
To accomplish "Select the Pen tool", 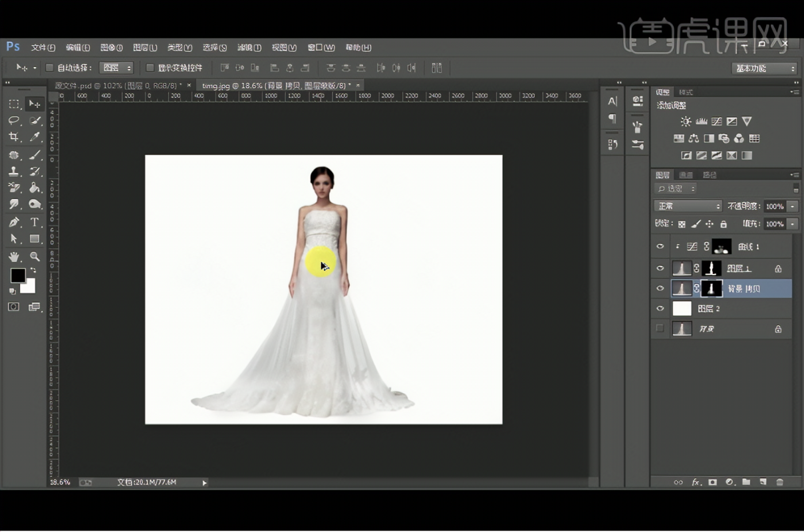I will click(14, 222).
